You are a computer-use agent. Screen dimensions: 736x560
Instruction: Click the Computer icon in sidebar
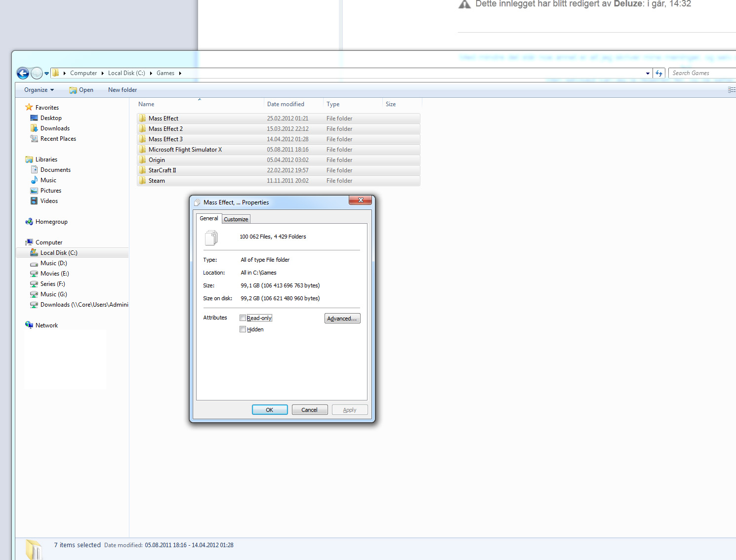click(29, 242)
